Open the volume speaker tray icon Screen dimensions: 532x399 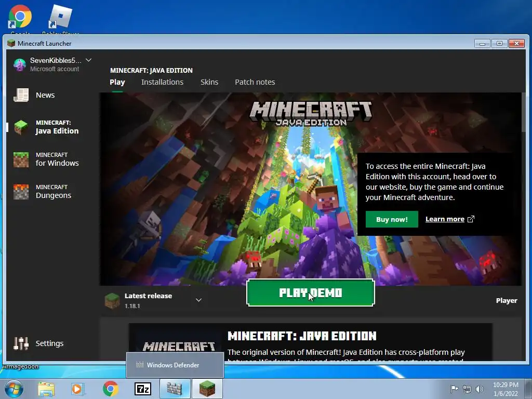479,389
